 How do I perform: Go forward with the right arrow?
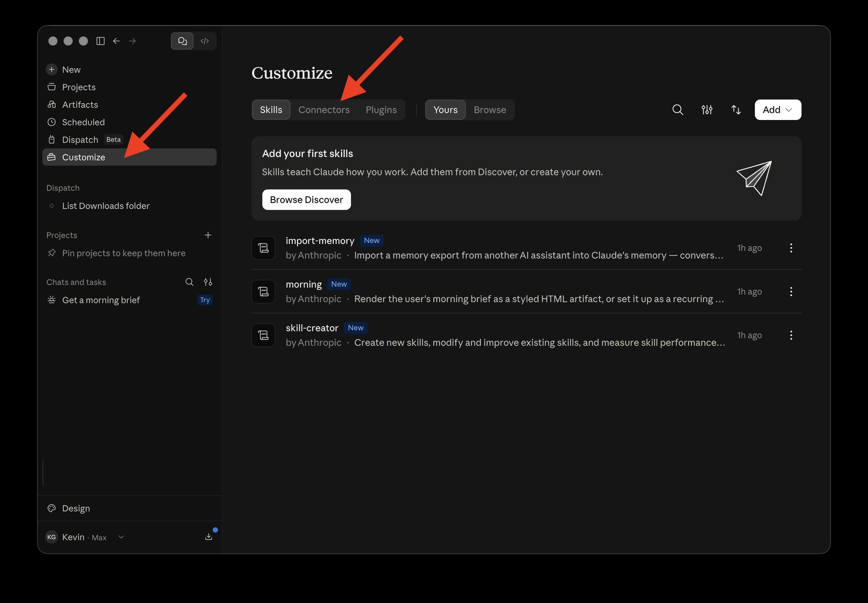pos(132,41)
